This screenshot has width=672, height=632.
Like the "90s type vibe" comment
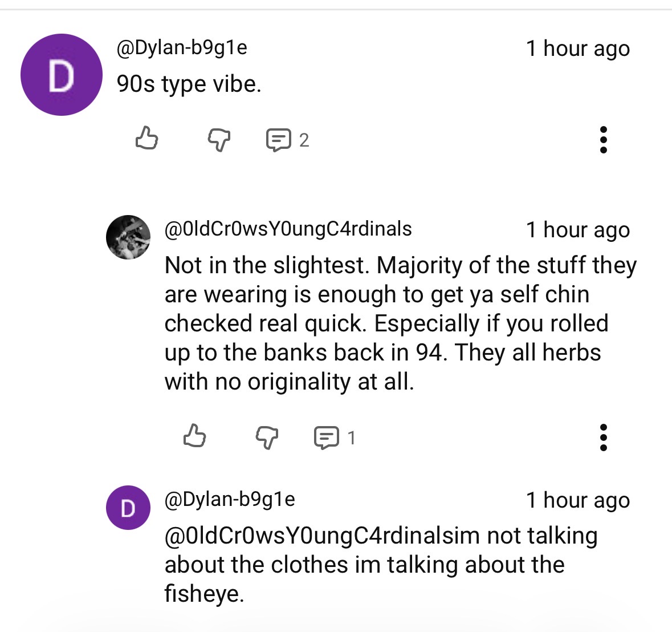click(x=147, y=139)
